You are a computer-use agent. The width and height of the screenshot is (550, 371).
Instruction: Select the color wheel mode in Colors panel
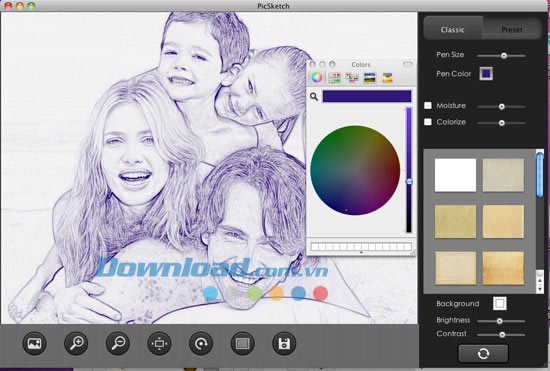pyautogui.click(x=317, y=77)
